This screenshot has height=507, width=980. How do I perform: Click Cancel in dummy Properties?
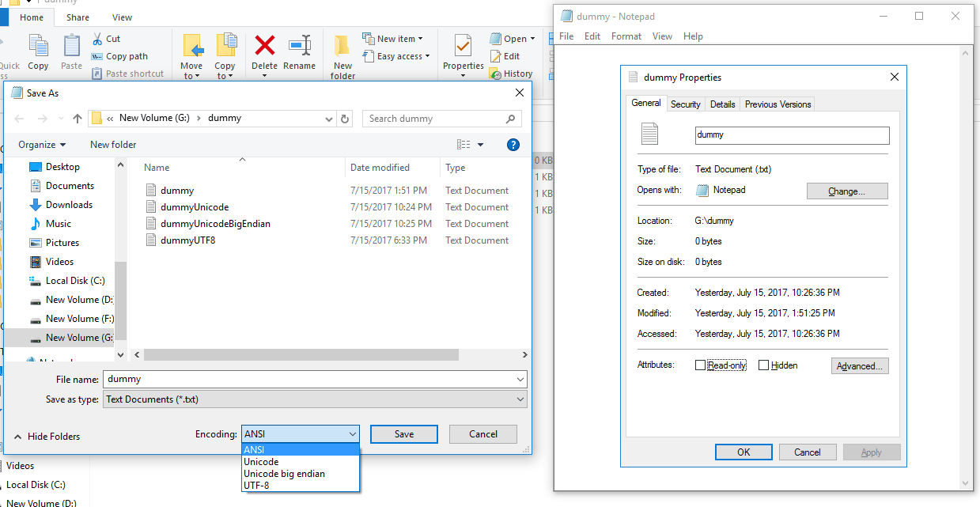click(808, 452)
